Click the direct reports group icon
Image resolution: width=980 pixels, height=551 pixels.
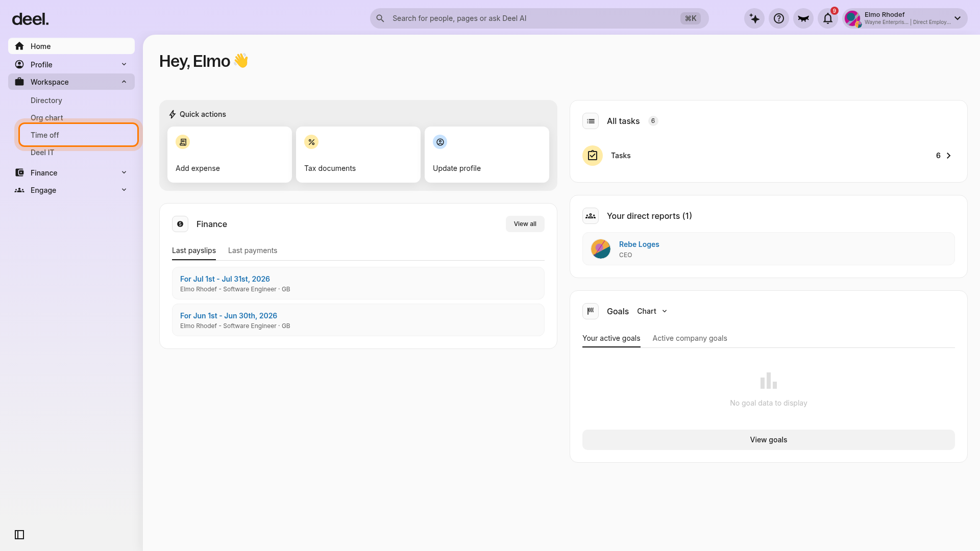click(591, 216)
